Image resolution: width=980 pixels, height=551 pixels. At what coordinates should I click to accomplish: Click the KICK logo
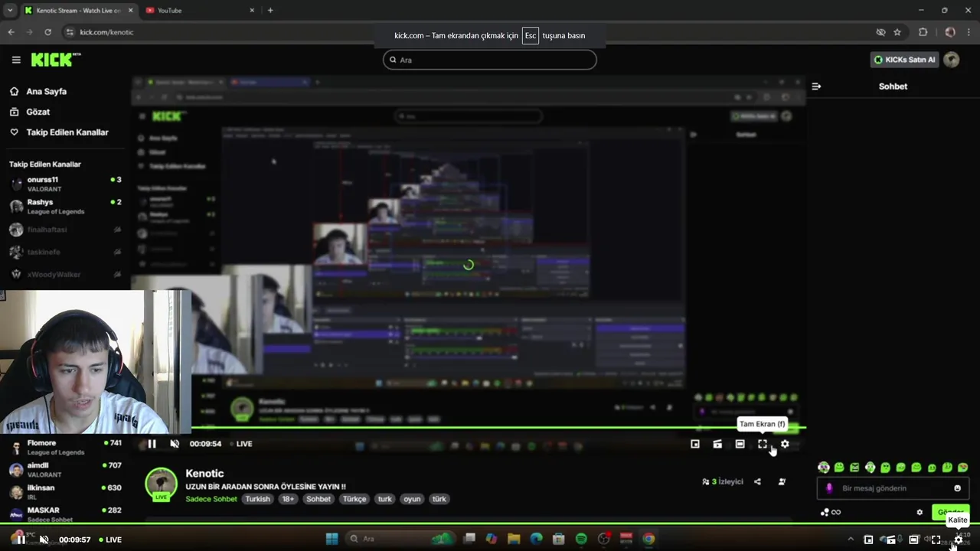point(56,60)
